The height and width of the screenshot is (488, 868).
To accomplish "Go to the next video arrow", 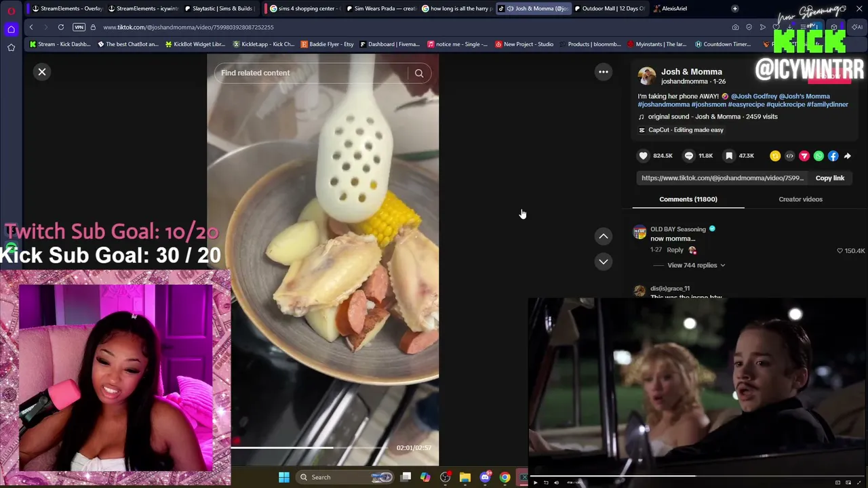I will (x=603, y=262).
